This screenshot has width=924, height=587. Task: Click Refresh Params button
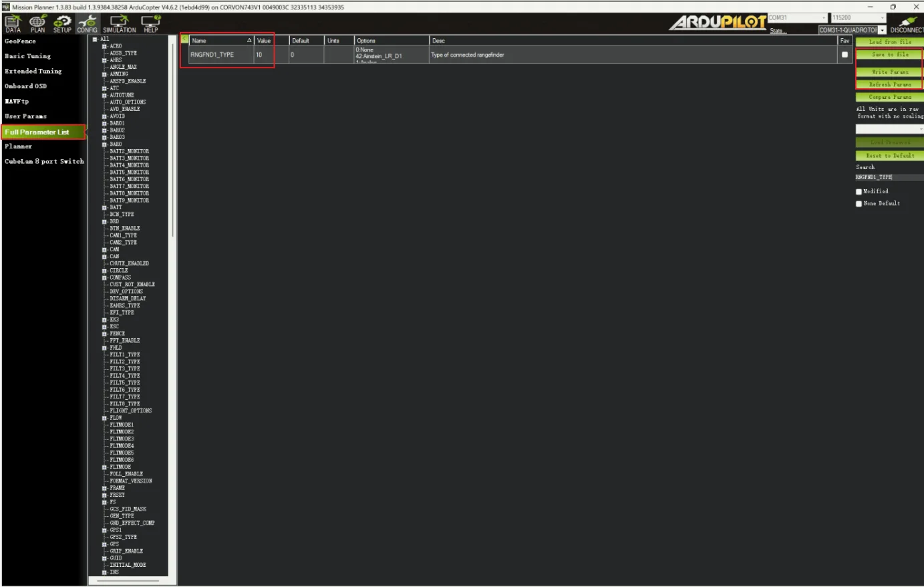tap(890, 85)
